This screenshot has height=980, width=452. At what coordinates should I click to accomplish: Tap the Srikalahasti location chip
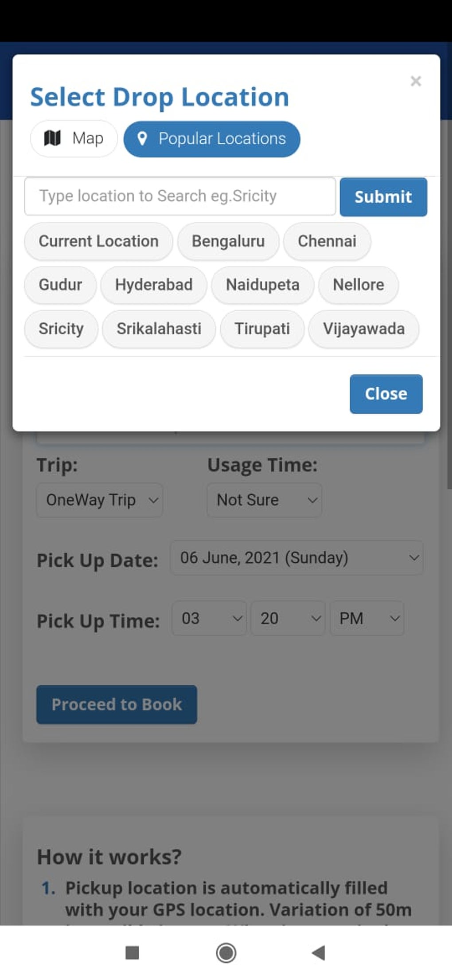click(x=159, y=329)
